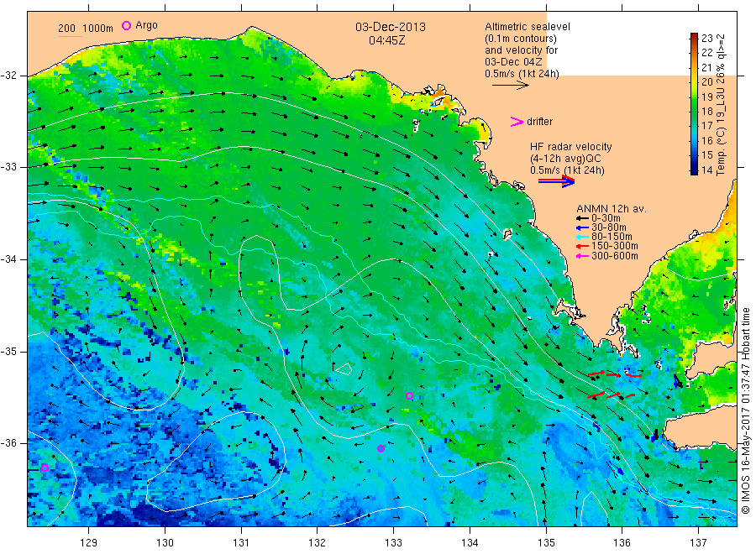Click the 19 value on the temperature scale

pos(706,97)
